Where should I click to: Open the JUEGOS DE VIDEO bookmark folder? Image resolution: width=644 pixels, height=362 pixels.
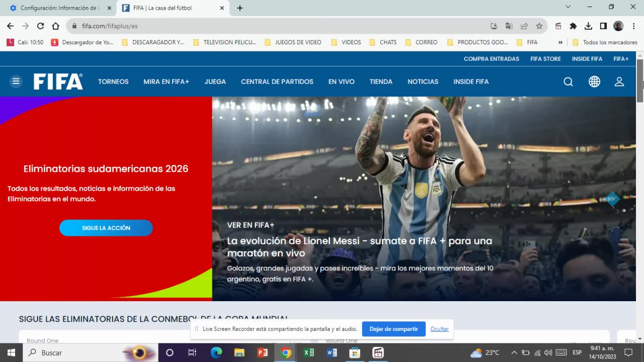click(x=293, y=42)
